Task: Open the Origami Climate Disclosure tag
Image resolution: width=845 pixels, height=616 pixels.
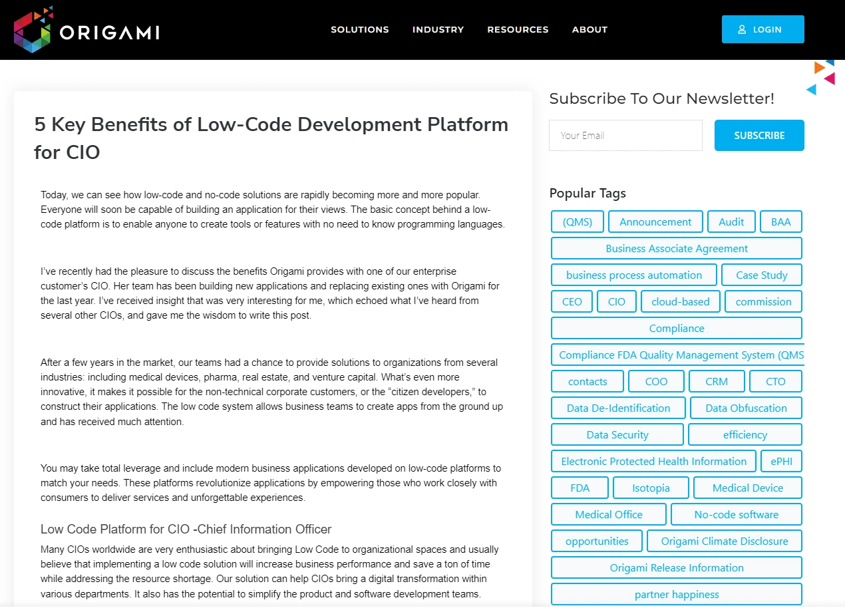Action: (x=725, y=541)
